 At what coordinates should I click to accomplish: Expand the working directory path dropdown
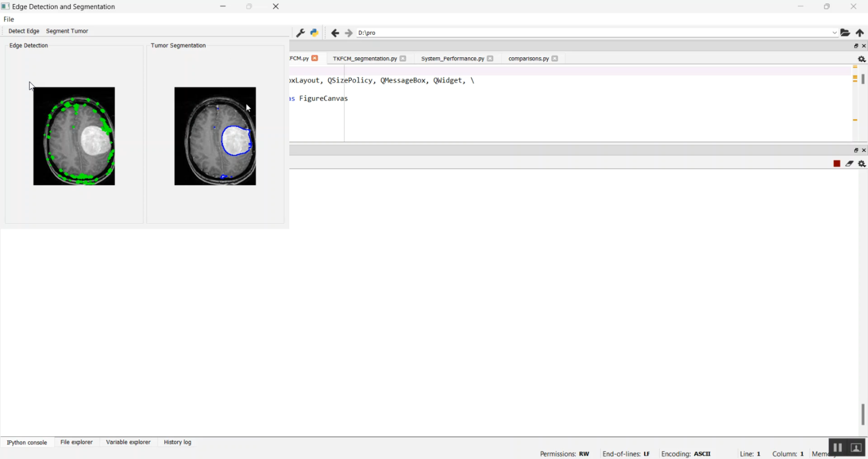[x=834, y=33]
